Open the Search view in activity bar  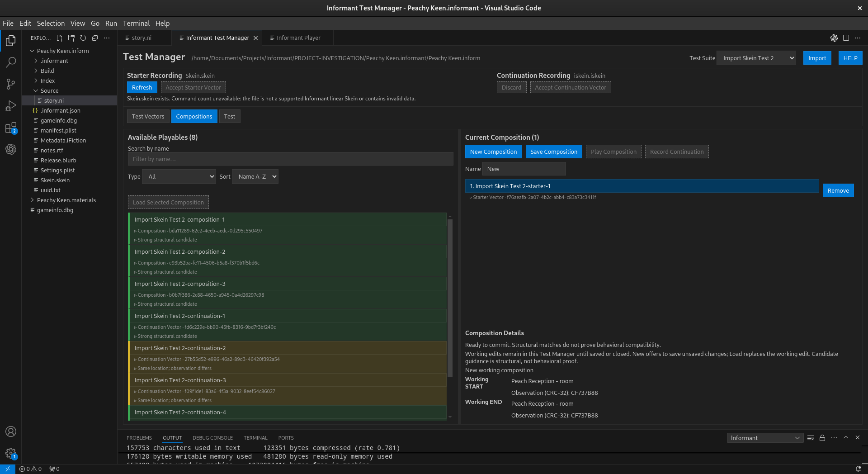[11, 62]
